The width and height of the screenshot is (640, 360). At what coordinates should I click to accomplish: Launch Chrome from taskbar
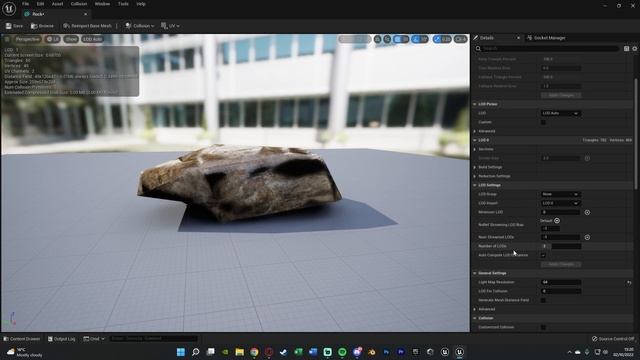point(254,352)
